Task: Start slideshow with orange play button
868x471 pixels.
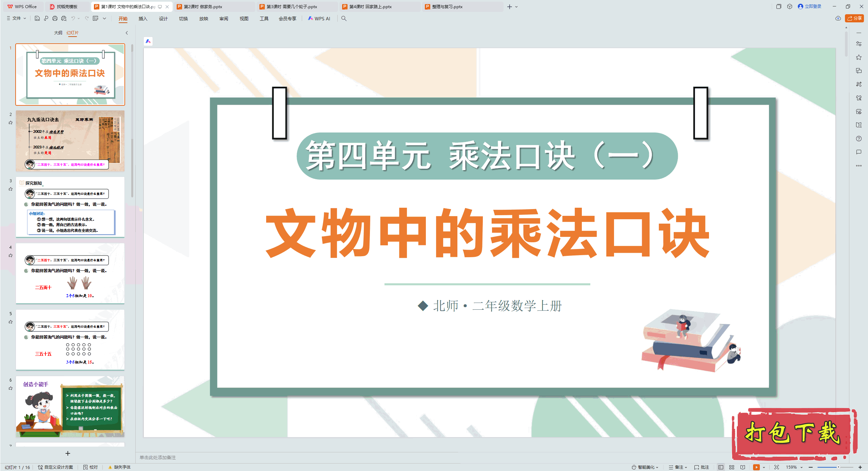Action: 756,467
